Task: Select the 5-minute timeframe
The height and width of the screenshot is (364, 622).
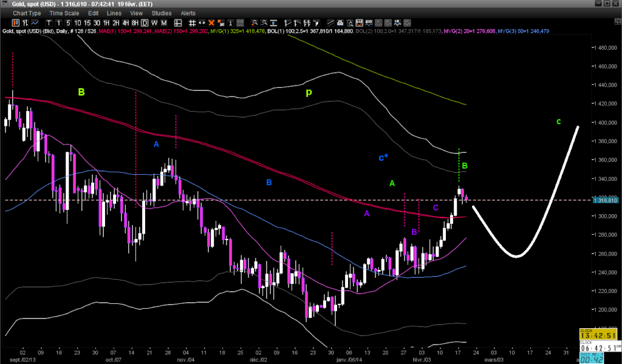Action: click(x=68, y=23)
